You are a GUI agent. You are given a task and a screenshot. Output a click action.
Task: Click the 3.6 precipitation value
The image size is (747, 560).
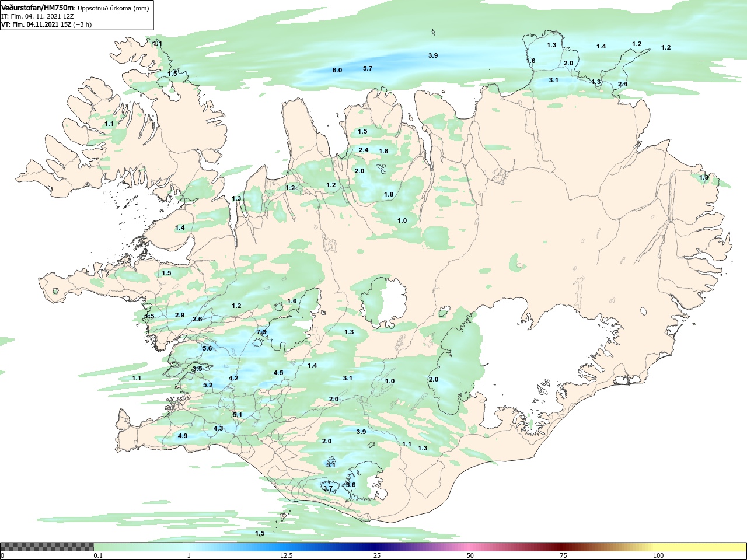[351, 485]
